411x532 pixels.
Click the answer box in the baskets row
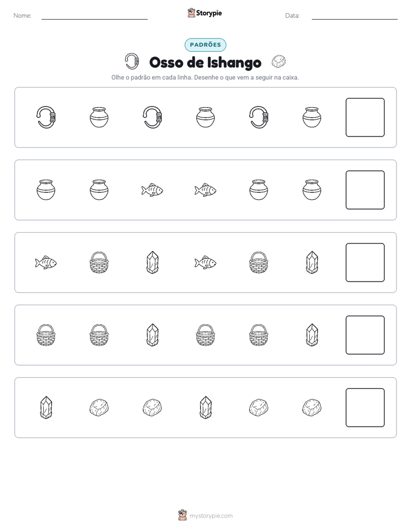(x=365, y=335)
